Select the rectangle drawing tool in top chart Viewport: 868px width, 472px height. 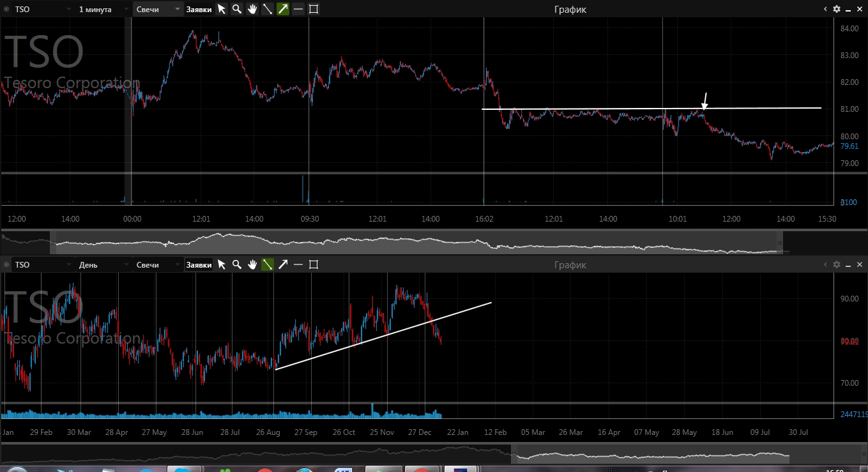pos(314,9)
